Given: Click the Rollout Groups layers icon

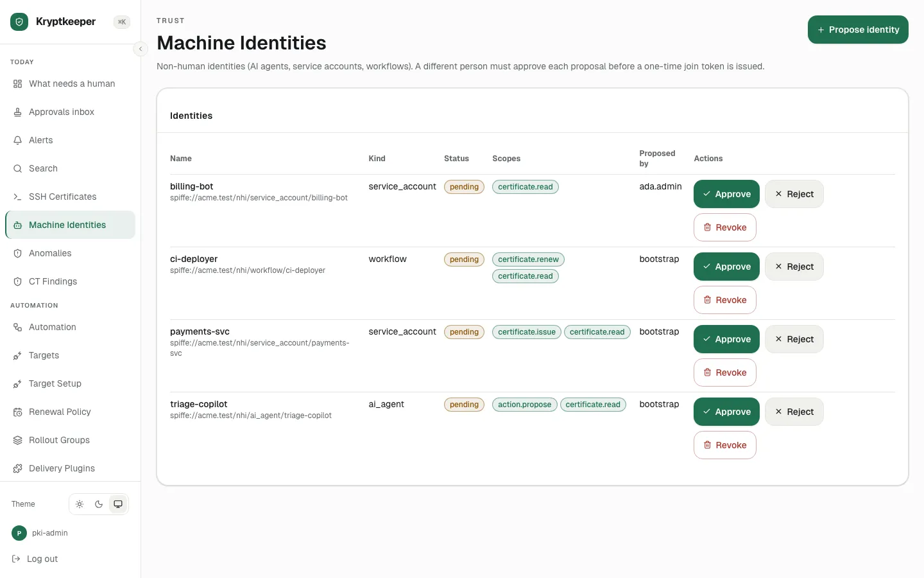Looking at the screenshot, I should click(18, 440).
